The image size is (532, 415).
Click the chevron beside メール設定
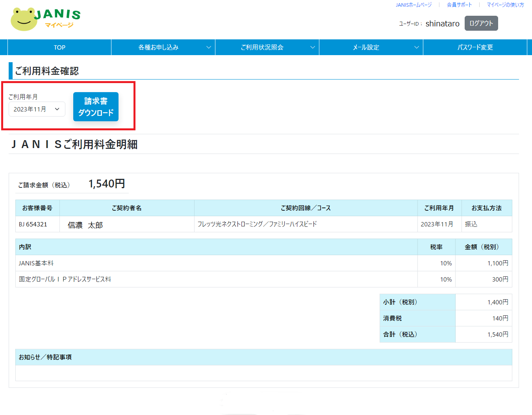(417, 47)
